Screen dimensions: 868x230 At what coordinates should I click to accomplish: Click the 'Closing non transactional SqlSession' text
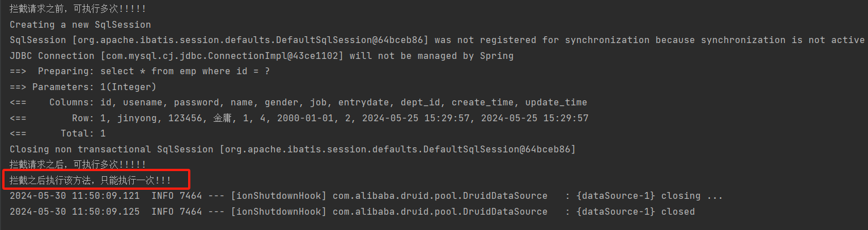point(111,150)
